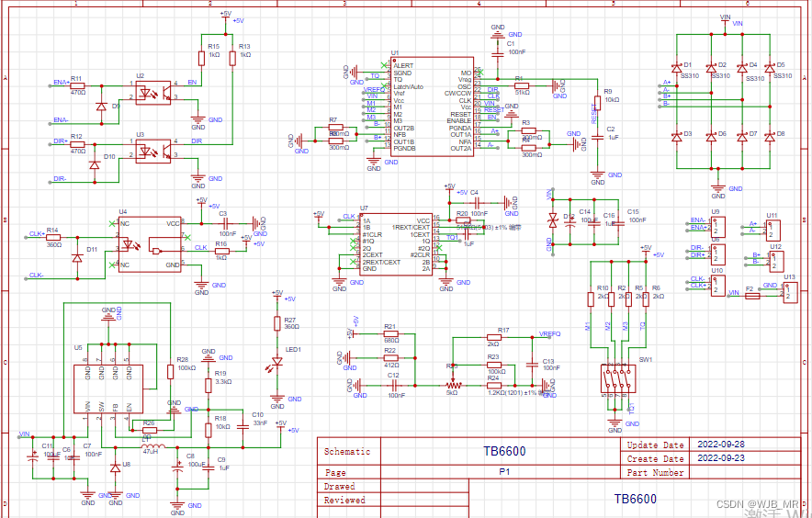
Task: Select the U3 optocoupler symbol
Action: (x=153, y=152)
